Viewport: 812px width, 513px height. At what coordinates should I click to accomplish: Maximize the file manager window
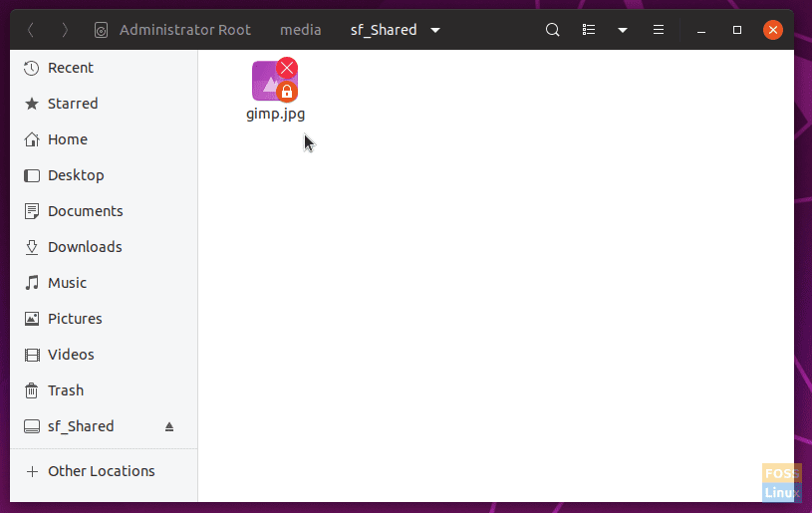point(737,30)
